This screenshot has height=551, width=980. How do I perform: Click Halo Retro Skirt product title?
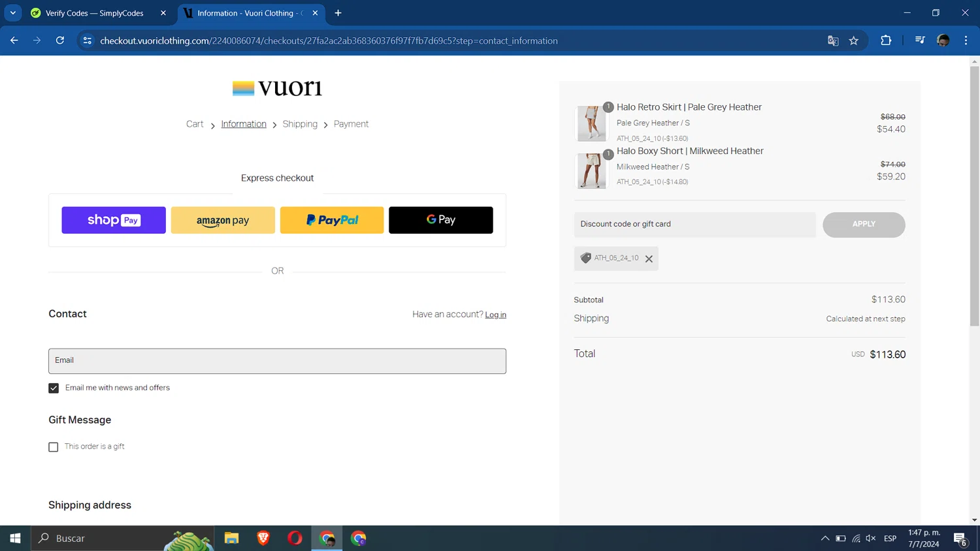click(x=689, y=107)
